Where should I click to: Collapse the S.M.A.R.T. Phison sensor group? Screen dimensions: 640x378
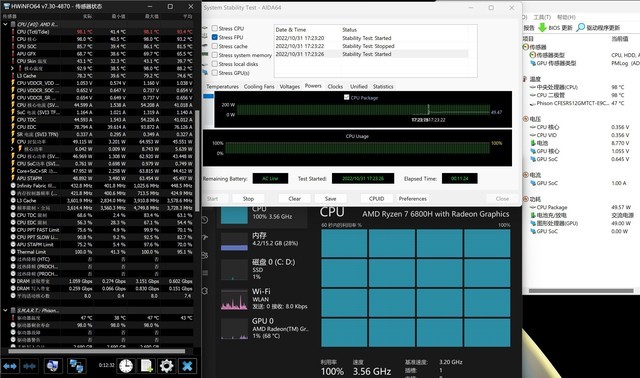pyautogui.click(x=5, y=310)
